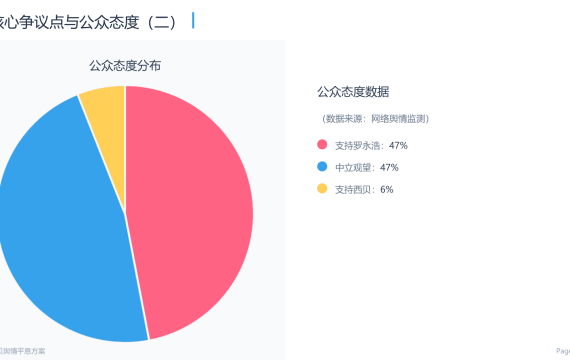Select the 中立观望 legend label

click(353, 168)
